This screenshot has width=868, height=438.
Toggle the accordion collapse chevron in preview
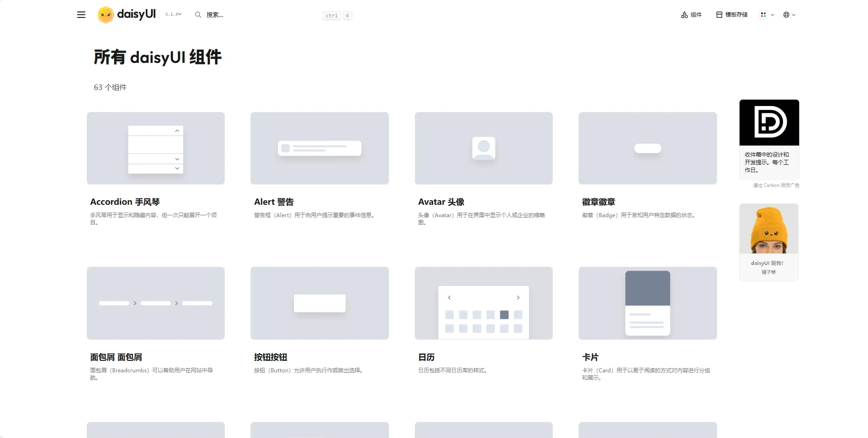[177, 131]
